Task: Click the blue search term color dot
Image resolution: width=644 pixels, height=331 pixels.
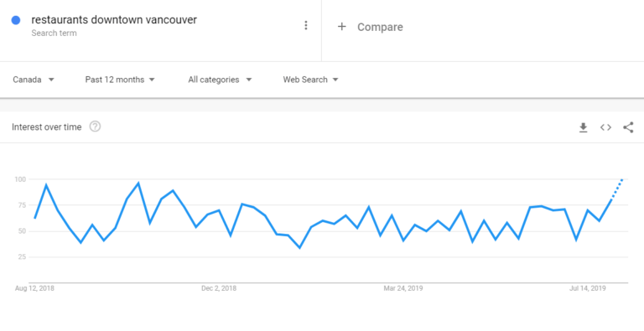Action: tap(16, 20)
